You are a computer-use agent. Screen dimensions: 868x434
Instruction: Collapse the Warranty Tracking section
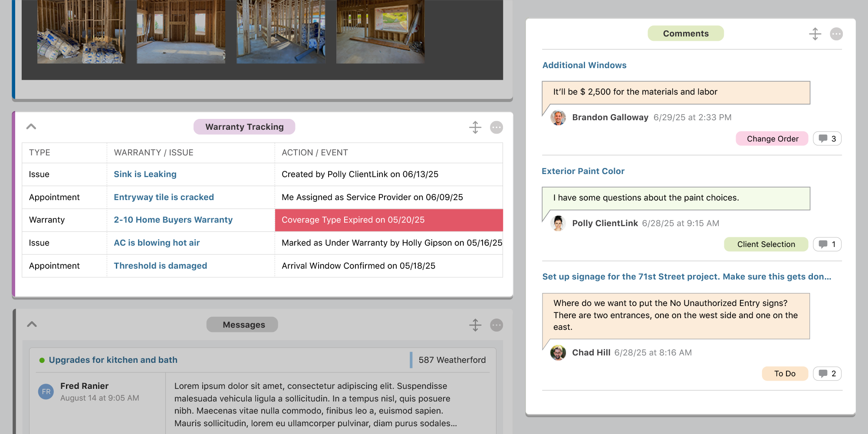pos(31,127)
